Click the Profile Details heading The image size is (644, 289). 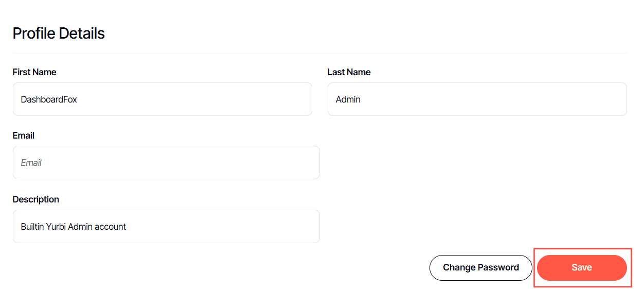59,33
